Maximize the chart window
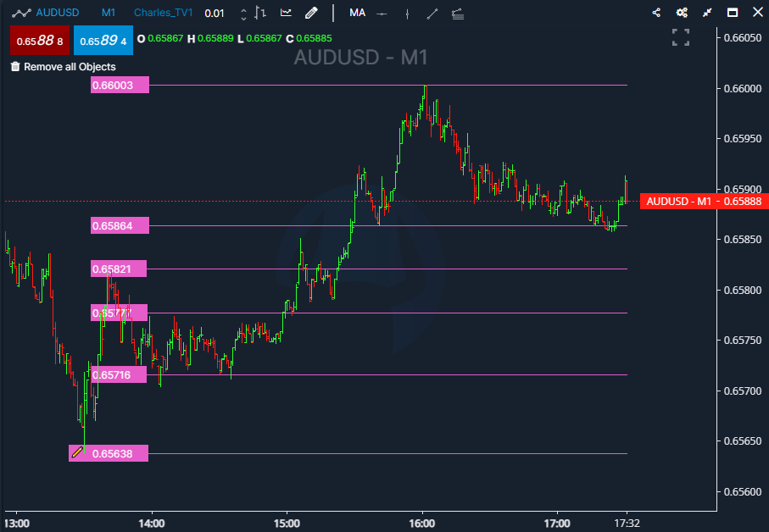The image size is (769, 532). (x=733, y=13)
